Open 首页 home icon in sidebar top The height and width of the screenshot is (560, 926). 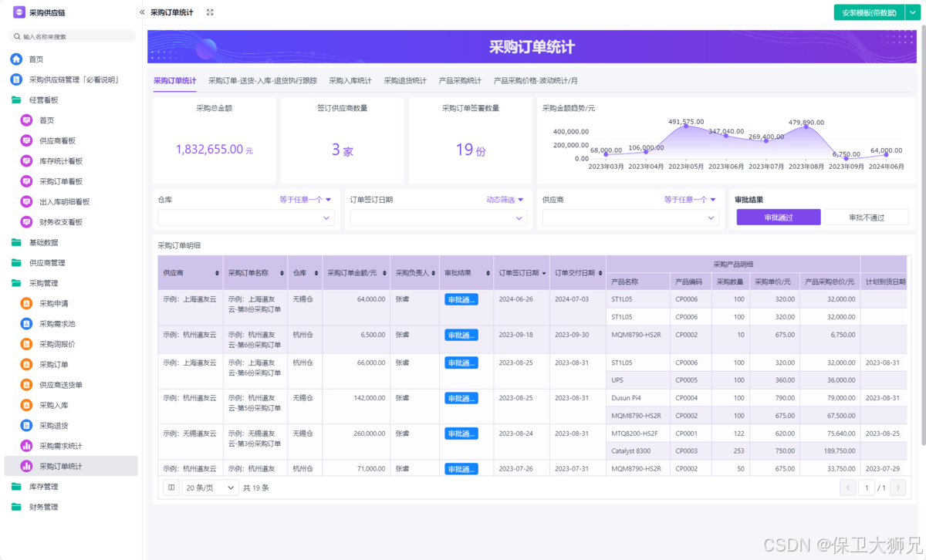(x=16, y=59)
